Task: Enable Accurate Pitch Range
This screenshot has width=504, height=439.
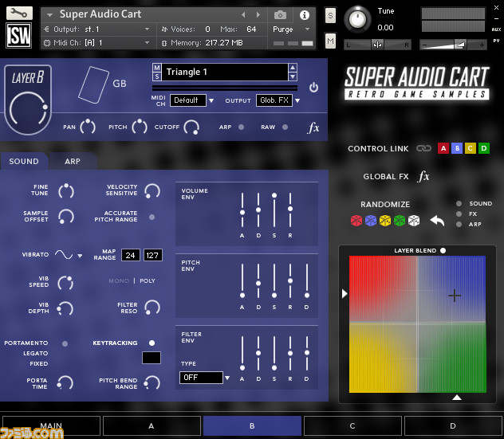Action: 152,217
